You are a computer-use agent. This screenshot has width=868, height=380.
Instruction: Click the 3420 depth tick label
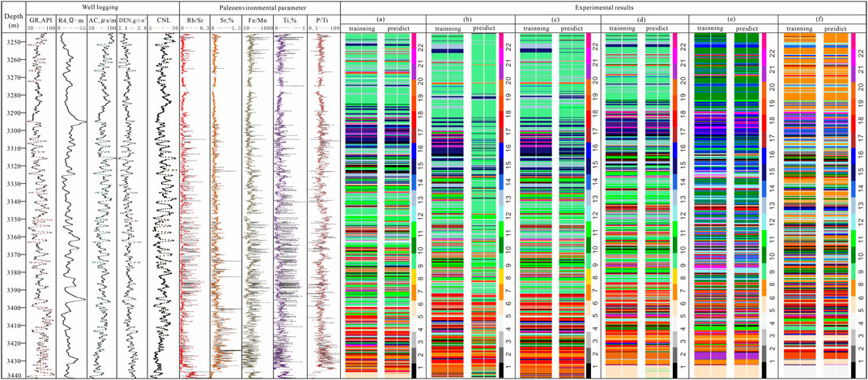point(12,344)
